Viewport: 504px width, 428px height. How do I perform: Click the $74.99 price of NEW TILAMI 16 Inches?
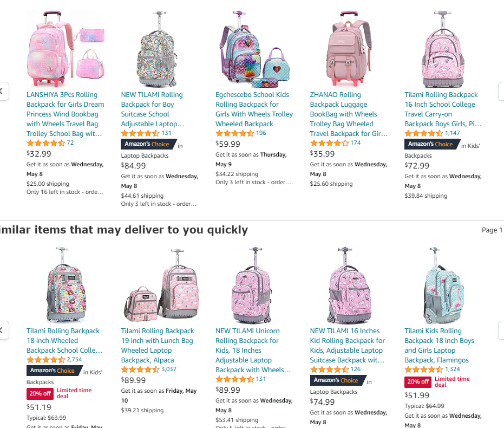(x=322, y=402)
